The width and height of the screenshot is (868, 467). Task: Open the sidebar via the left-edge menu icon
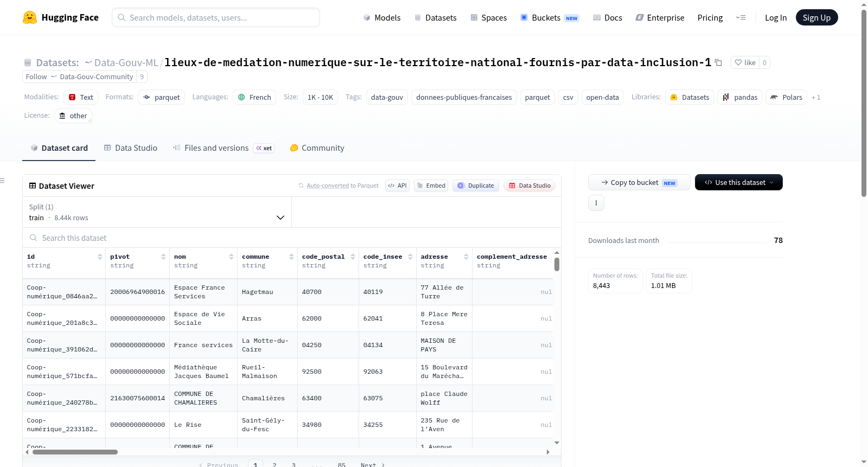3,181
